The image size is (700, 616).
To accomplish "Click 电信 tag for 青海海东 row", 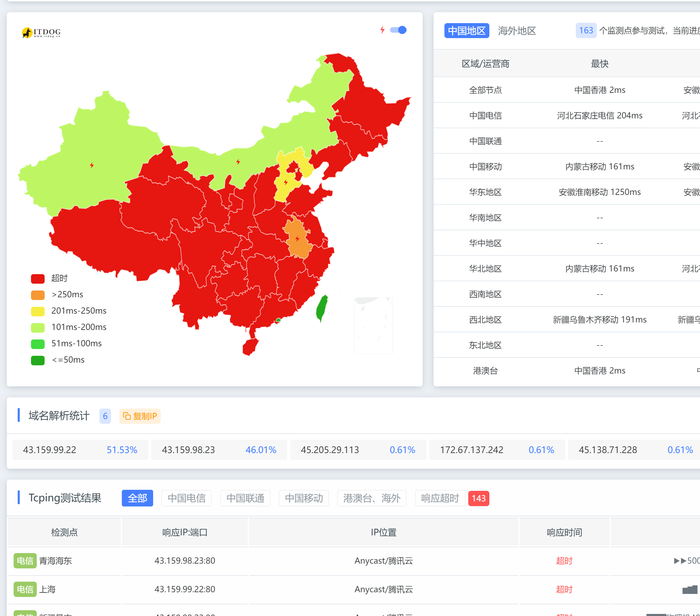I will click(25, 561).
